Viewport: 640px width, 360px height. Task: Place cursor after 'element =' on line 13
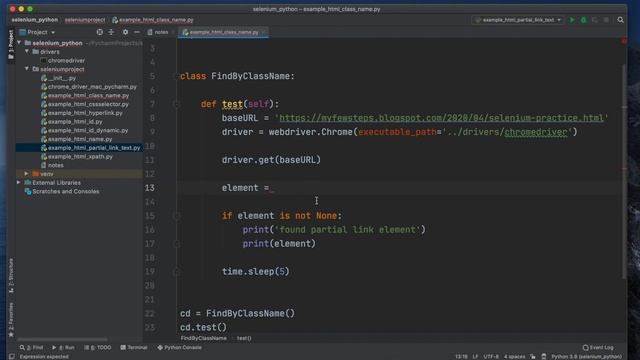[x=271, y=188]
